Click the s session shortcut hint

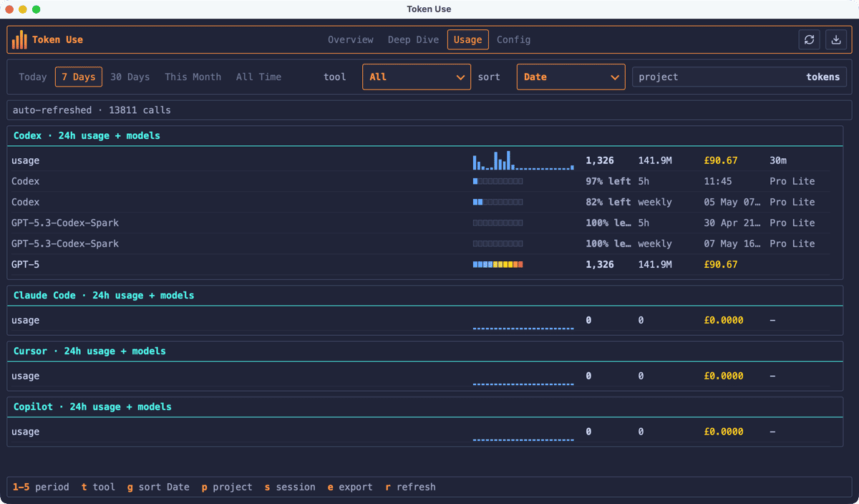290,487
